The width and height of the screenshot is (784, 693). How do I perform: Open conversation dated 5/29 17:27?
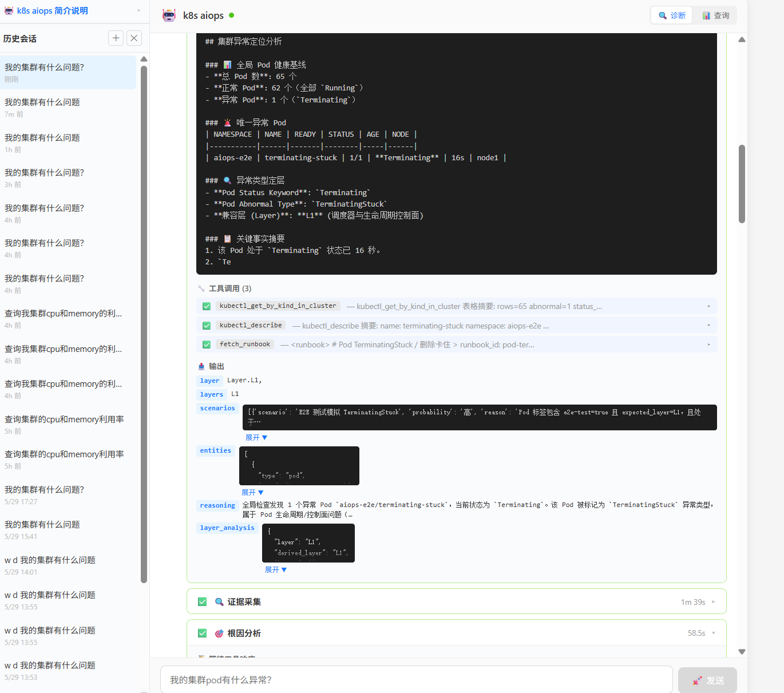pyautogui.click(x=68, y=495)
